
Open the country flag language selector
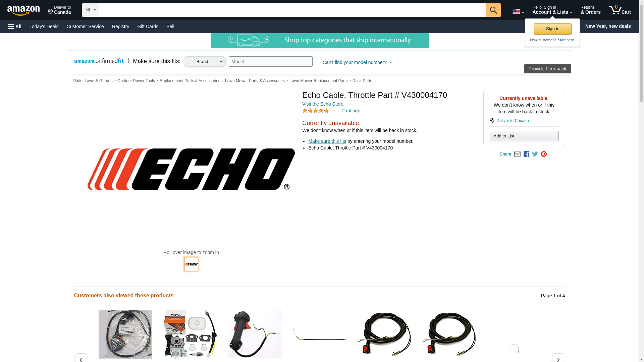(518, 12)
